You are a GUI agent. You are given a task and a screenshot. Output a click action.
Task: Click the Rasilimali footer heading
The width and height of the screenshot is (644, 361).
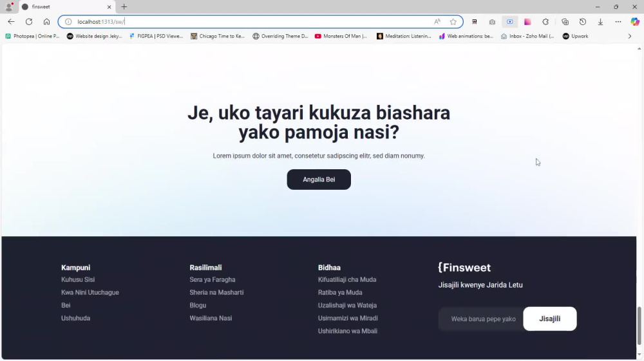(x=205, y=268)
